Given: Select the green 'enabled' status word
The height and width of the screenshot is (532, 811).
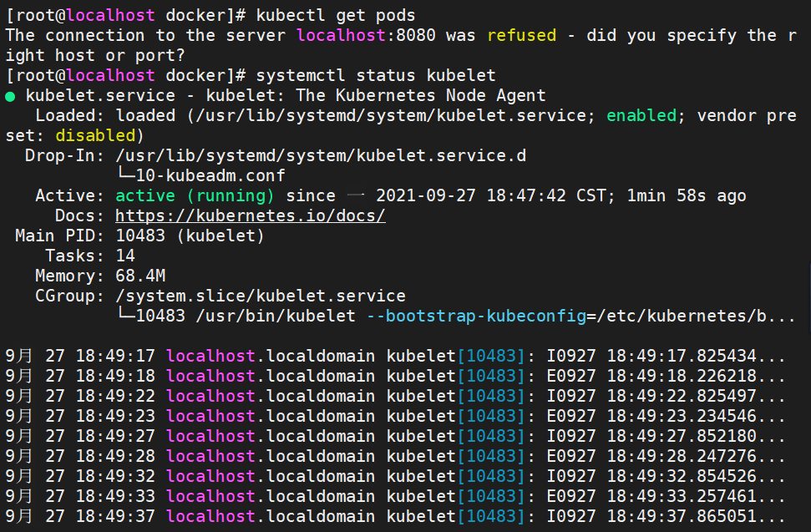Looking at the screenshot, I should click(641, 115).
